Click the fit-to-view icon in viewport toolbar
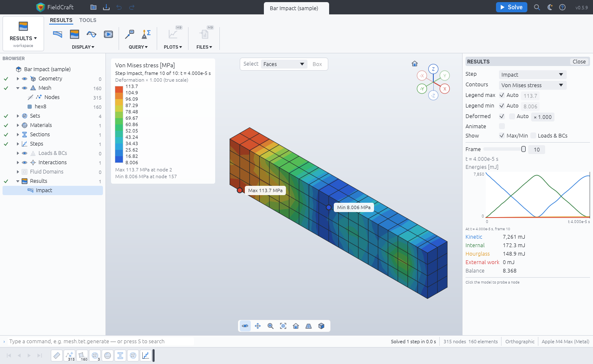The height and width of the screenshot is (364, 593). (x=283, y=326)
